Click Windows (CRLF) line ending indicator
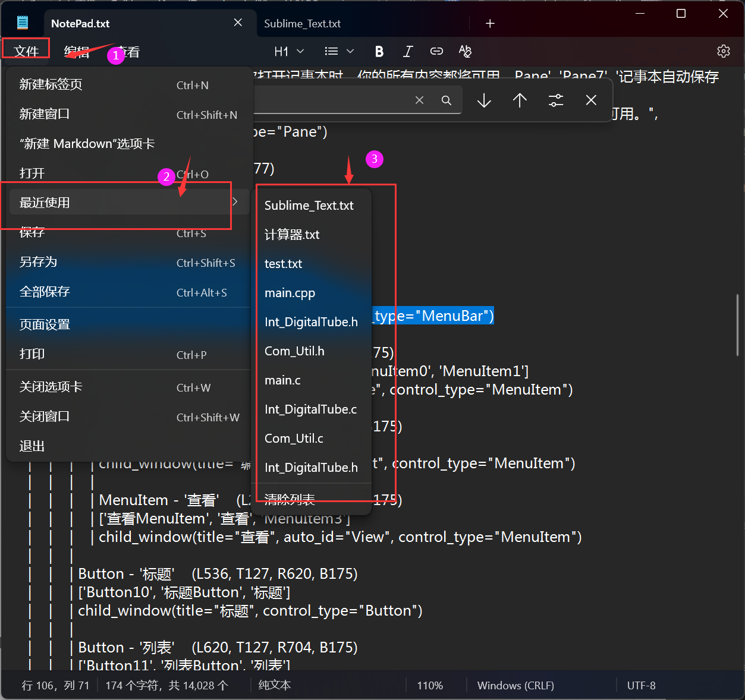 click(515, 686)
